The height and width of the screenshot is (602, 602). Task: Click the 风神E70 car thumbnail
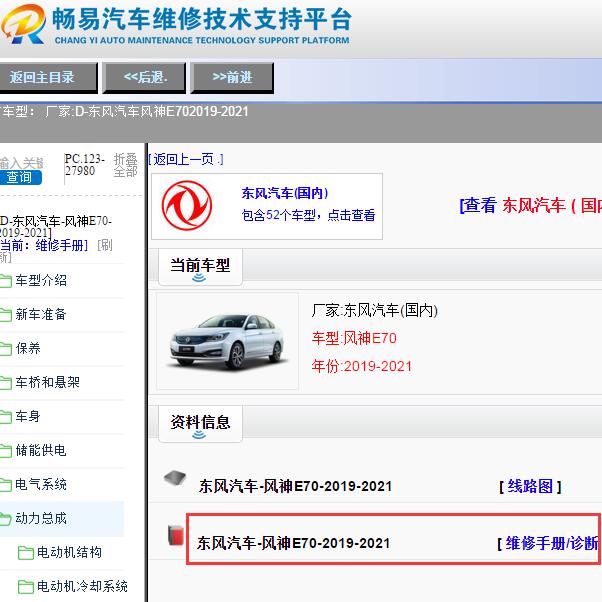point(227,341)
